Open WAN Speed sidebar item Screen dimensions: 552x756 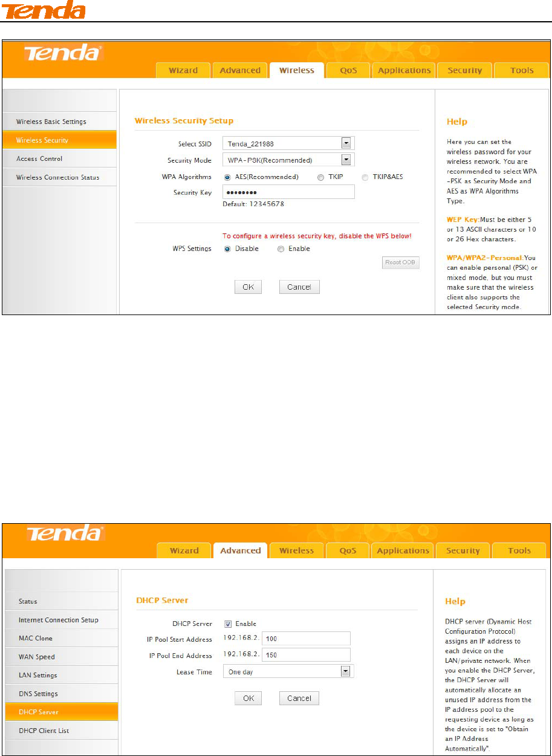61,657
